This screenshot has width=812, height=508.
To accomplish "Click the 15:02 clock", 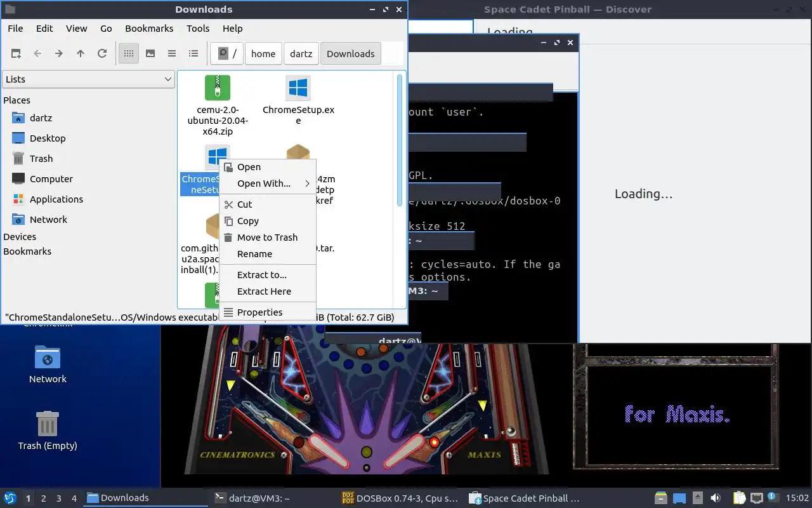I will pyautogui.click(x=797, y=498).
